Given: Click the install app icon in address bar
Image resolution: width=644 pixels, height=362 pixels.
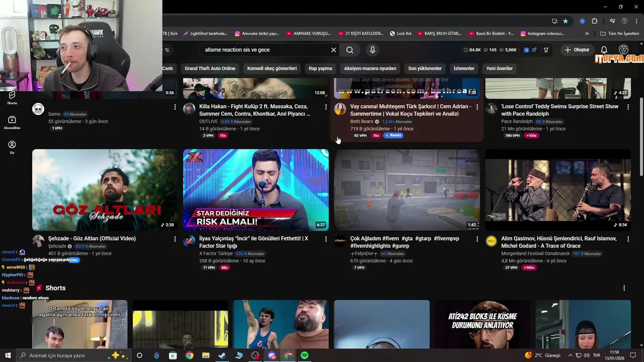Looking at the screenshot, I should click(x=554, y=21).
